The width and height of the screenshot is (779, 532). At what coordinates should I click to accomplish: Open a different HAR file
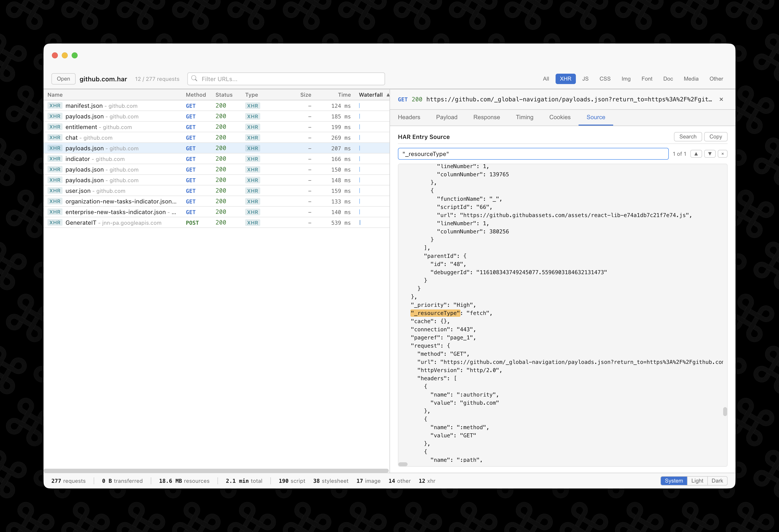63,79
